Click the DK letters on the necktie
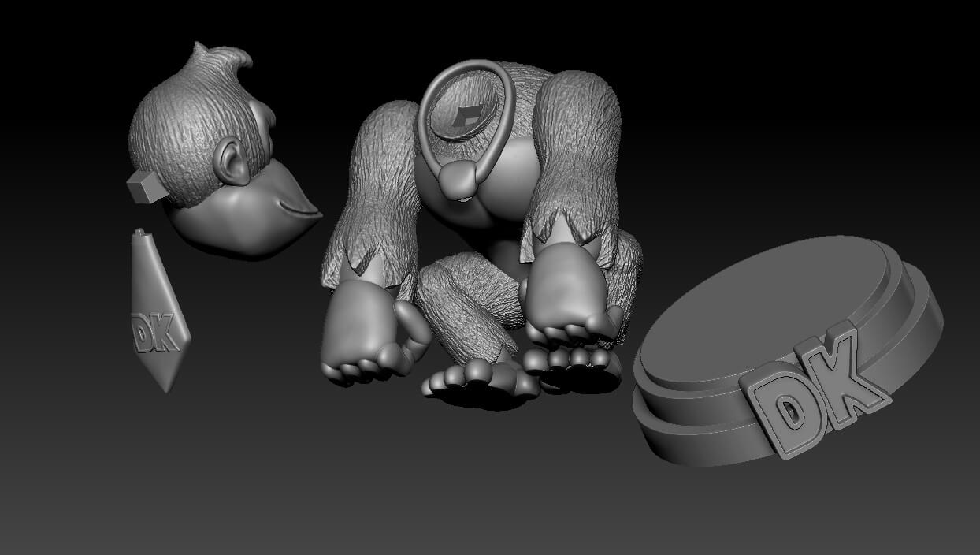Image resolution: width=980 pixels, height=555 pixels. 156,333
